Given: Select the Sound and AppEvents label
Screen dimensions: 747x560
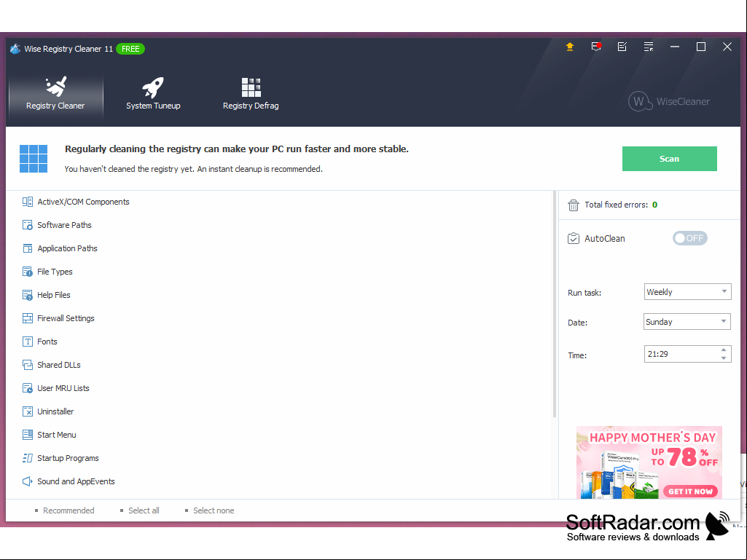Looking at the screenshot, I should [77, 482].
